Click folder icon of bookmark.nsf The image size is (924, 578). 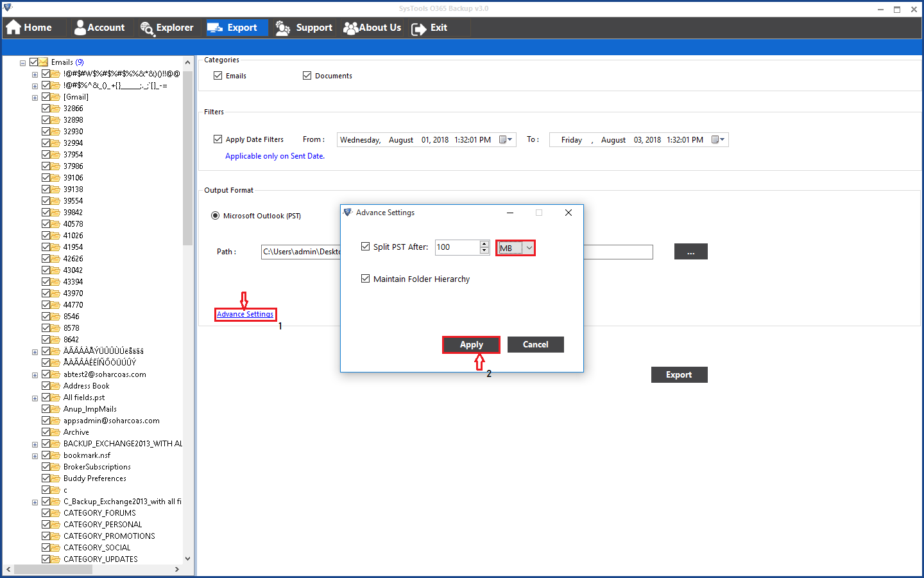tap(55, 455)
